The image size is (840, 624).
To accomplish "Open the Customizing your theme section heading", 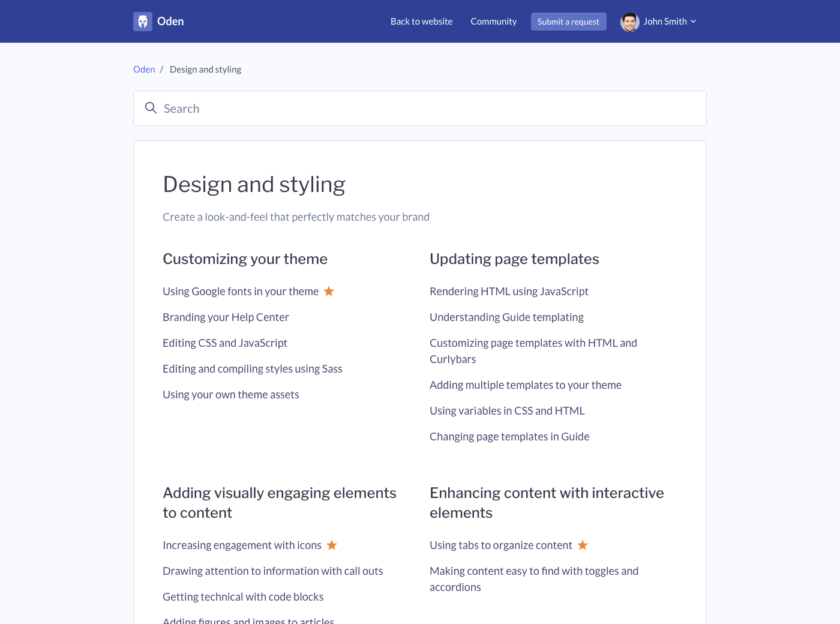I will 245,259.
